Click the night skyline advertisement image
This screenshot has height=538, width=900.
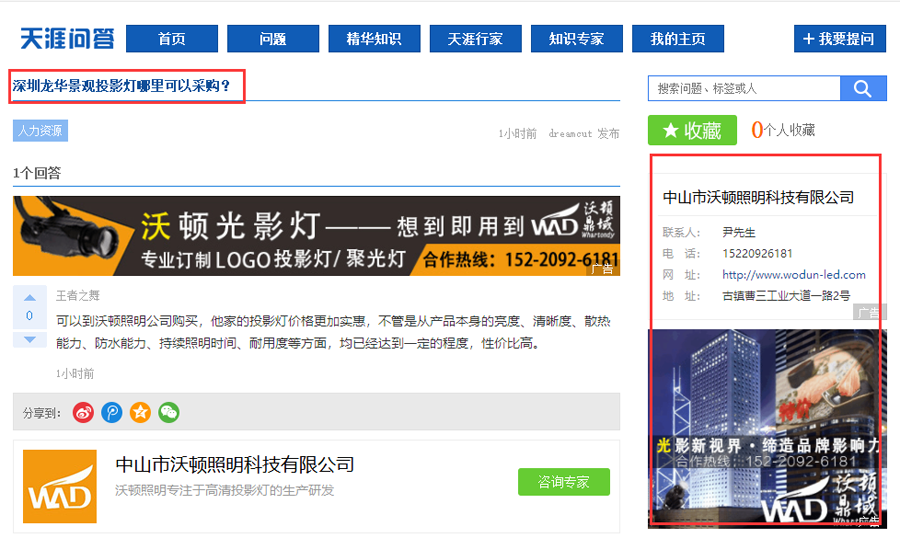(x=767, y=428)
